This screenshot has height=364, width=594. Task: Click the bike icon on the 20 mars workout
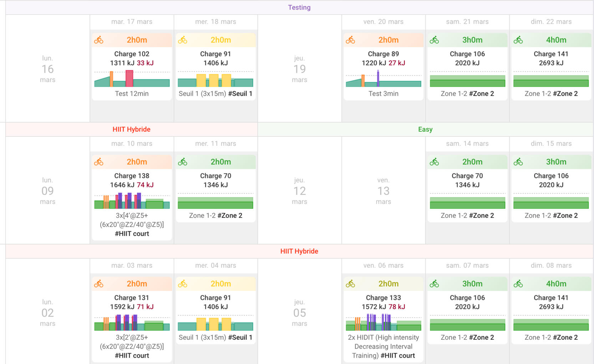click(350, 40)
